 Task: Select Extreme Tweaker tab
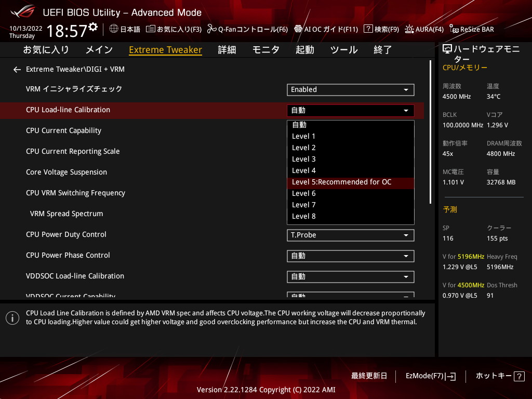coord(166,50)
